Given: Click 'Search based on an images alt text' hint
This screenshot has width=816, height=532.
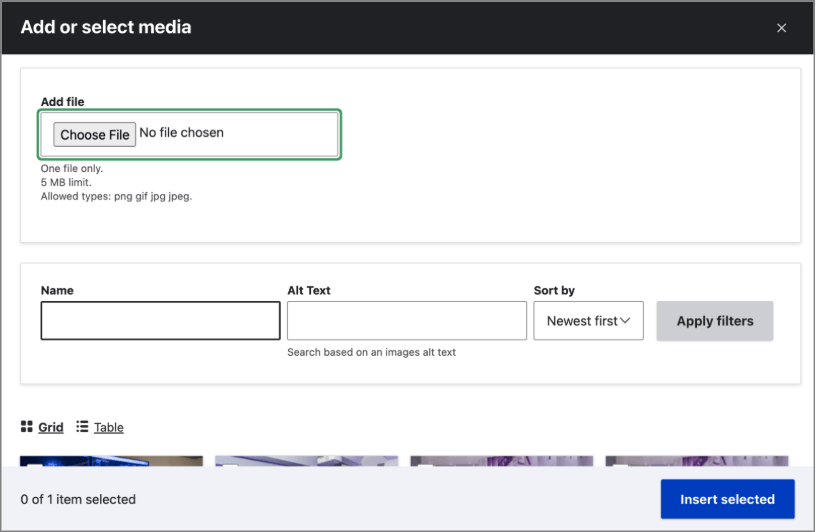Looking at the screenshot, I should pos(372,352).
